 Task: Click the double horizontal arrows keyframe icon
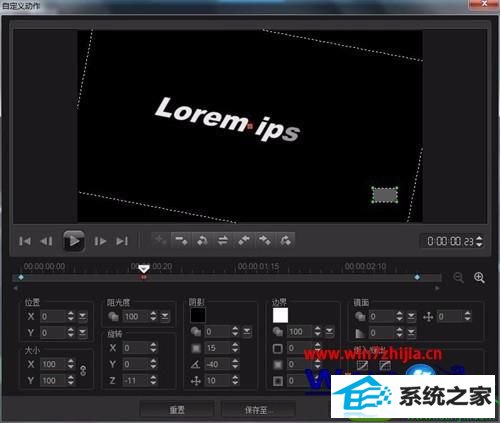(223, 240)
